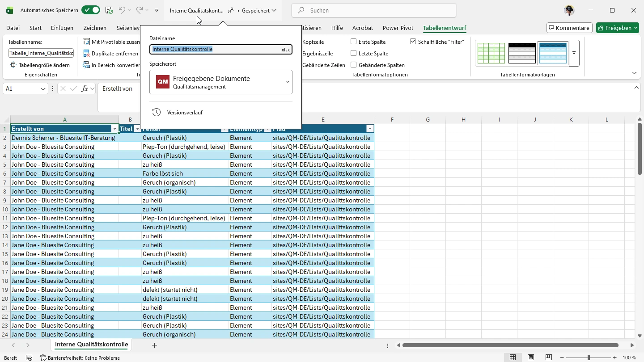The width and height of the screenshot is (644, 362).
Task: Switch to page layout view
Action: click(531, 358)
